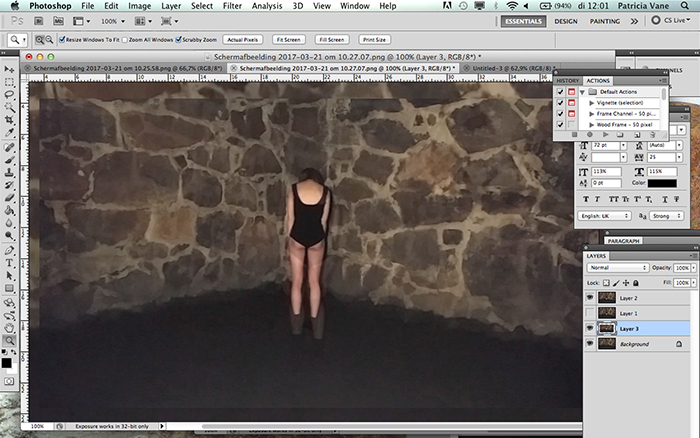Open the Analysis menu

(267, 6)
